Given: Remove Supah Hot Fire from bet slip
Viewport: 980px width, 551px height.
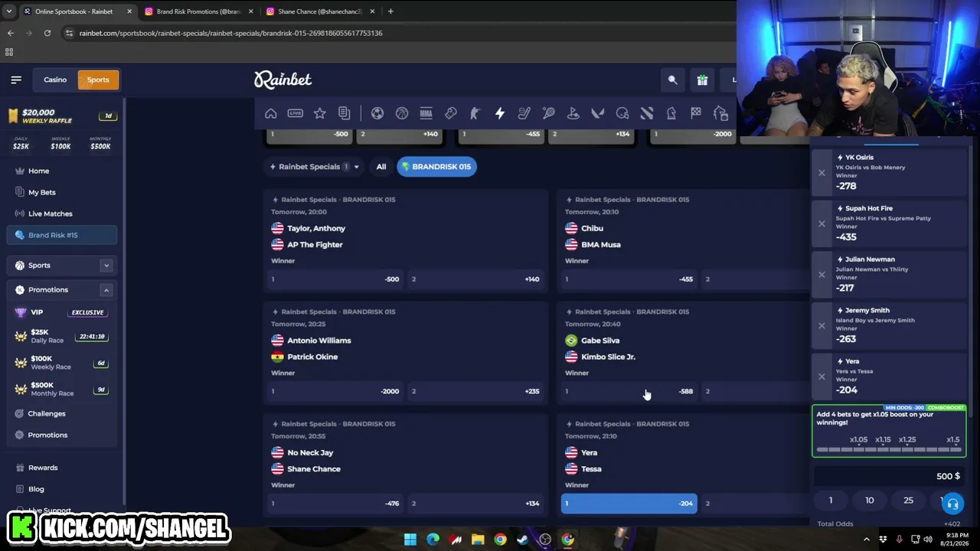Looking at the screenshot, I should [x=822, y=223].
